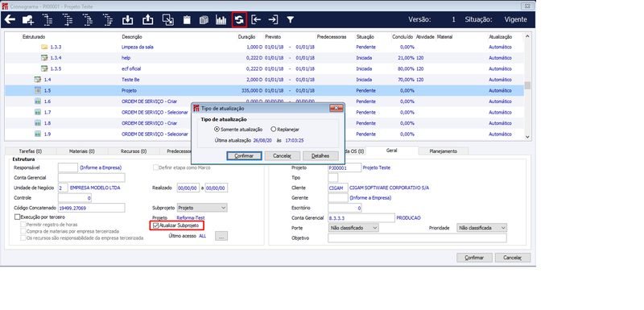Click the refresh/update schedule icon
Viewport: 644px width, 310px height.
point(239,19)
